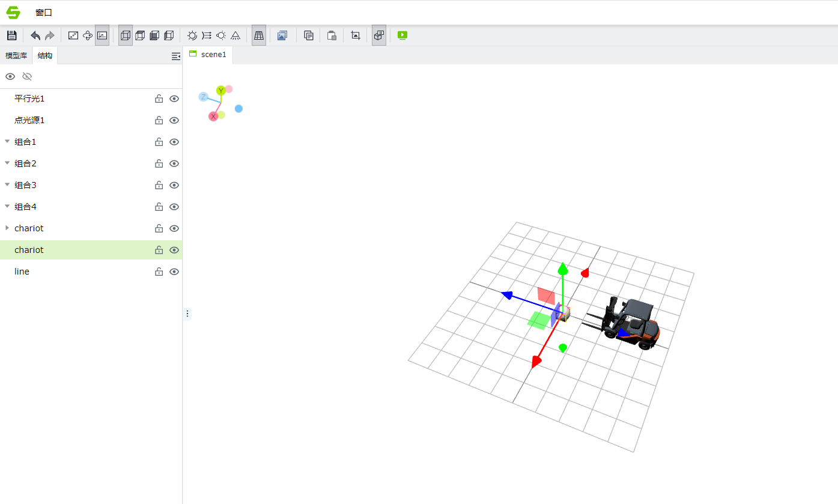Click the crop image toolbar icon
Viewport: 838px width, 504px height.
(x=356, y=35)
